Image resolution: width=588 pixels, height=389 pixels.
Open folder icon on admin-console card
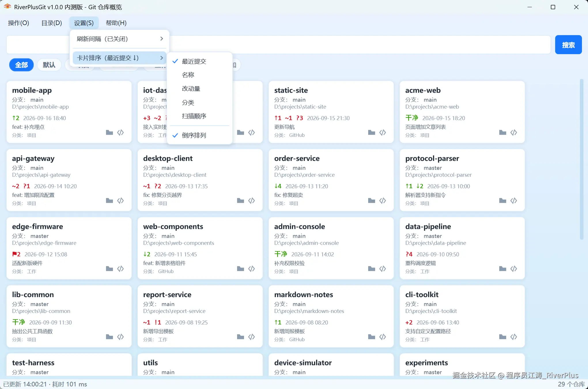[371, 269]
